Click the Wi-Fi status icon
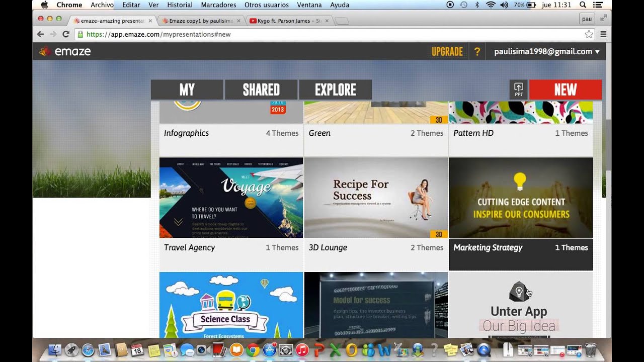The height and width of the screenshot is (362, 644). [x=491, y=5]
